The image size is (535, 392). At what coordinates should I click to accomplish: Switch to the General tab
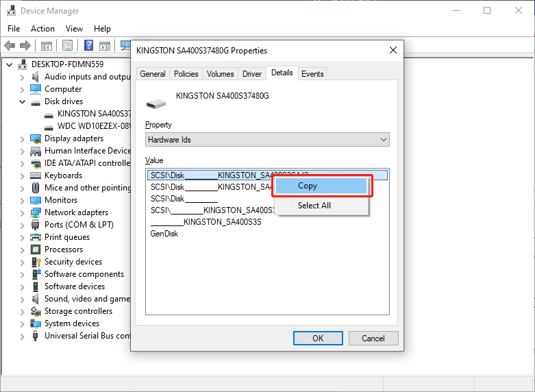tap(153, 74)
